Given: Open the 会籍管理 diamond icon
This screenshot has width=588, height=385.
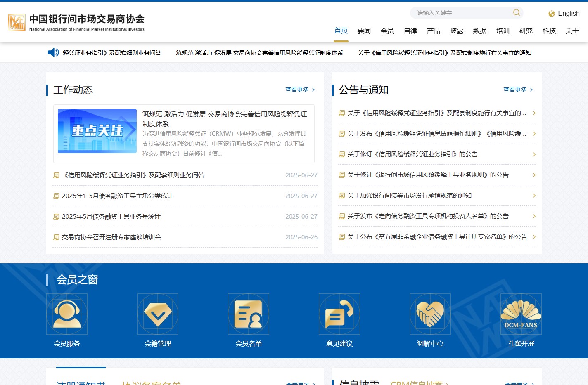Looking at the screenshot, I should click(158, 314).
